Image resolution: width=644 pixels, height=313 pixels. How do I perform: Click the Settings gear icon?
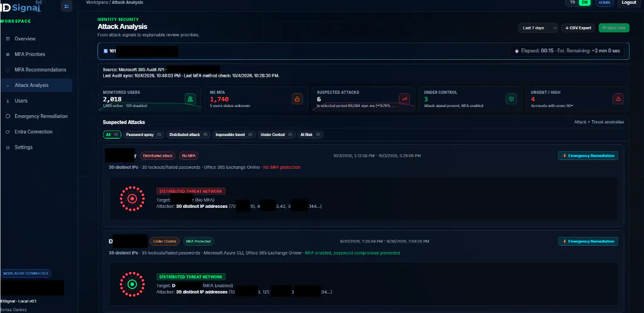8,147
